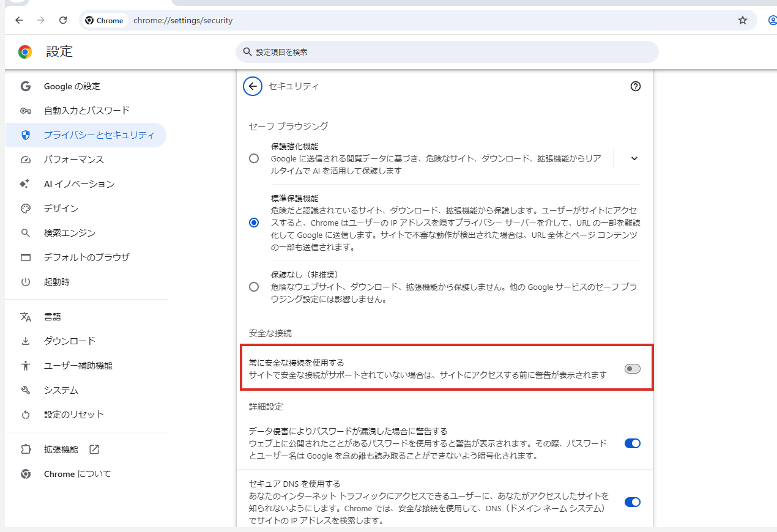Click the puzzle icon for 拡張機能
Image resolution: width=777 pixels, height=532 pixels.
tap(25, 449)
